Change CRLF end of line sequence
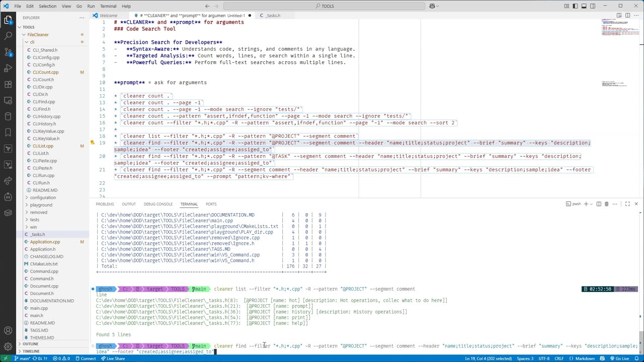644x362 pixels. click(x=559, y=358)
